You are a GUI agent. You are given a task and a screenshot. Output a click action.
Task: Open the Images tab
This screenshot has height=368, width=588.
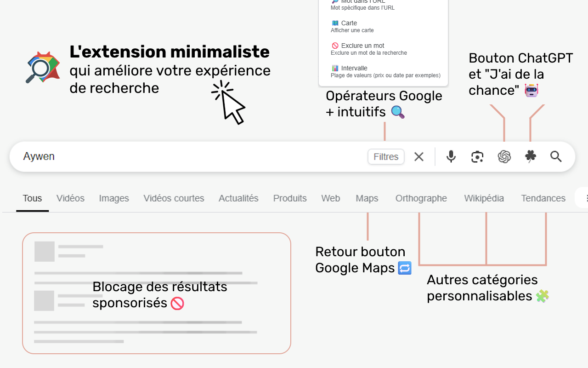(114, 198)
